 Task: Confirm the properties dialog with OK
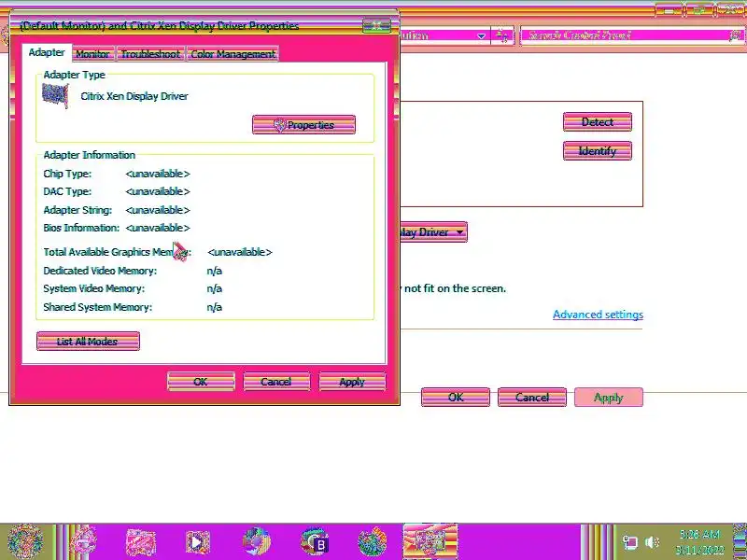(x=201, y=382)
